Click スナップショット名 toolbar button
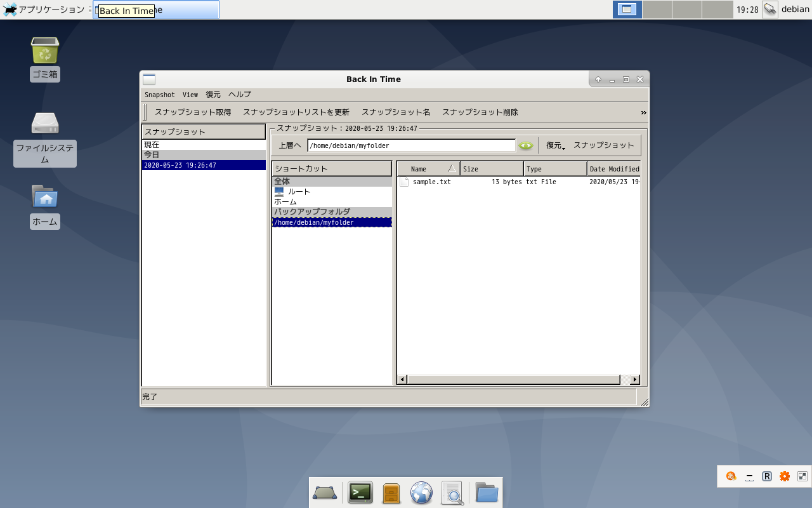812x508 pixels. (396, 112)
